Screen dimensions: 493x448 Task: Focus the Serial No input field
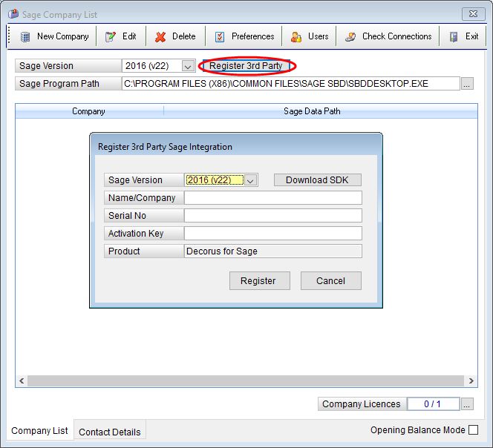(x=273, y=216)
